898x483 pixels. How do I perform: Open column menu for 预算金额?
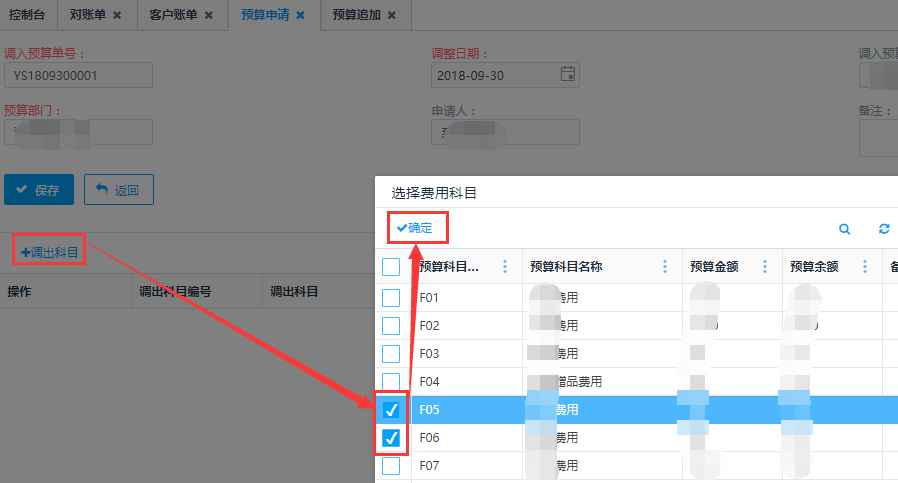coord(765,267)
